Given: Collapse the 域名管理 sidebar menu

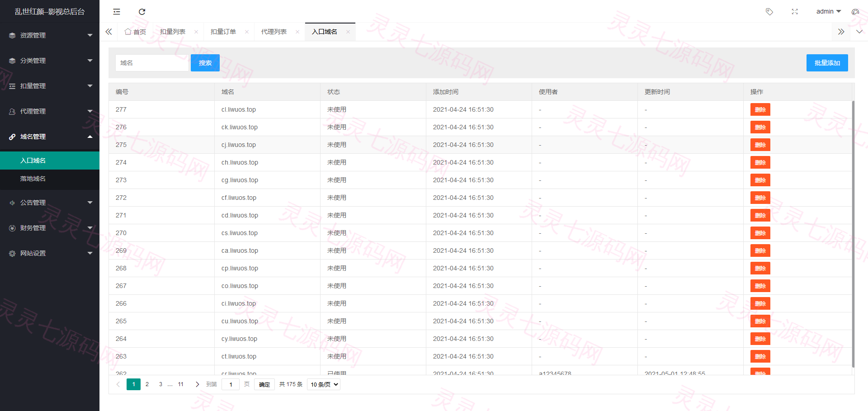Looking at the screenshot, I should [x=50, y=137].
